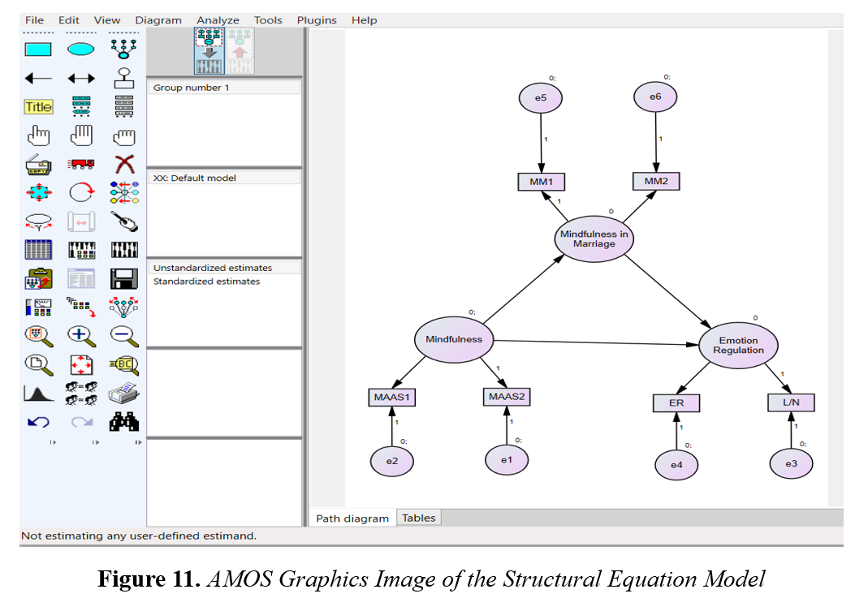Toggle the view input path diagram button
Screen dimensions: 868x598
tap(209, 51)
